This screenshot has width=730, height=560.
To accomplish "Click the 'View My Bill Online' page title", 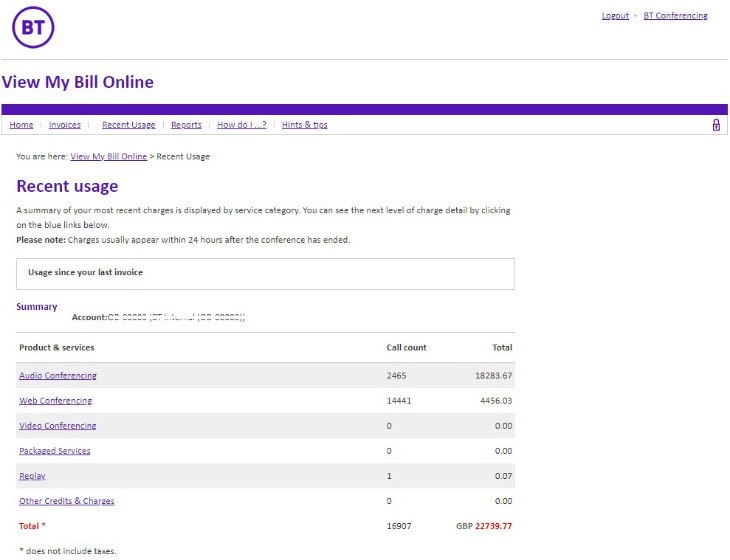I will [x=78, y=82].
